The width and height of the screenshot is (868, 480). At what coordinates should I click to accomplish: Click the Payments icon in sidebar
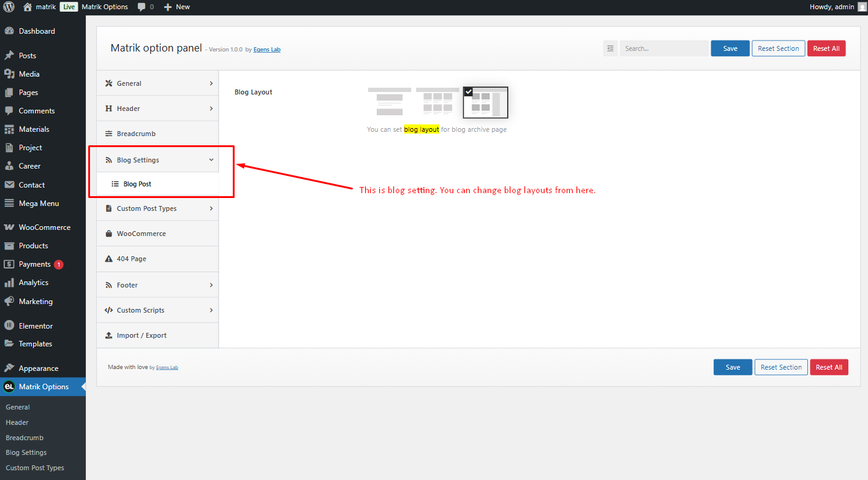point(9,264)
